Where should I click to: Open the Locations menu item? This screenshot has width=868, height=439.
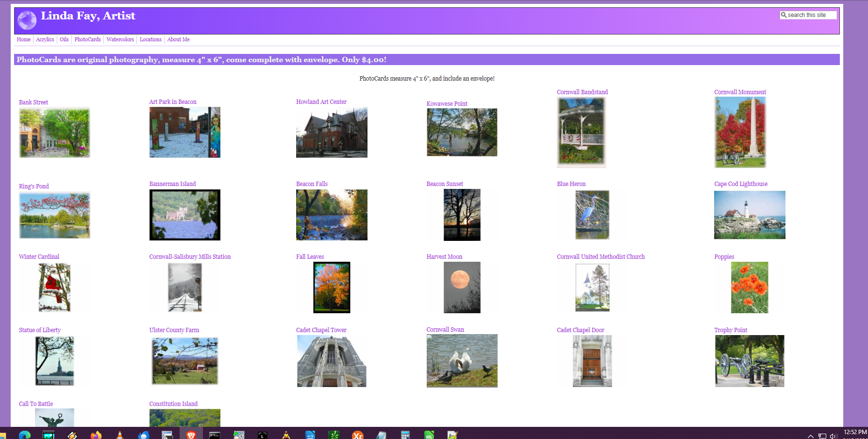pos(150,39)
